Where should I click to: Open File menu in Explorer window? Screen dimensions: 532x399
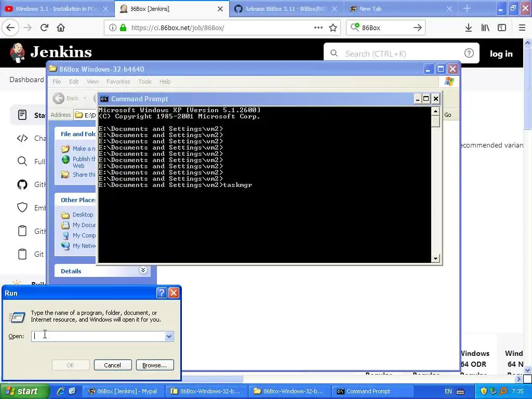pos(57,82)
